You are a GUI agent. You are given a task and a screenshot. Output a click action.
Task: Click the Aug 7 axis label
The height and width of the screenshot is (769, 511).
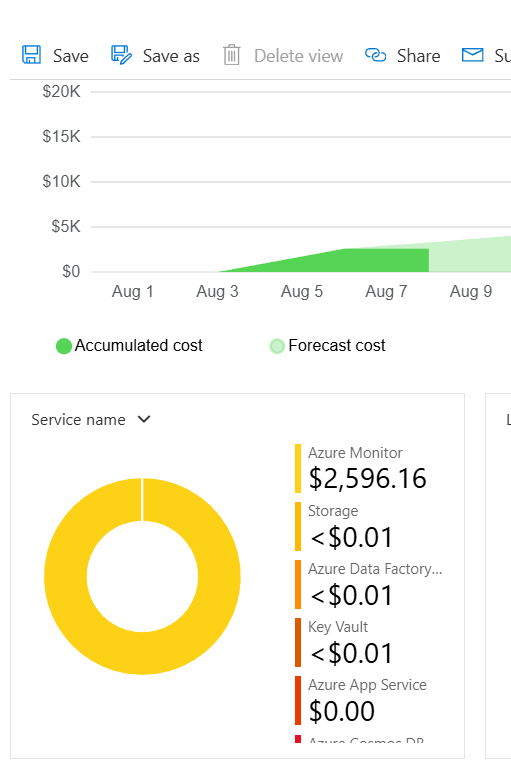(x=386, y=291)
